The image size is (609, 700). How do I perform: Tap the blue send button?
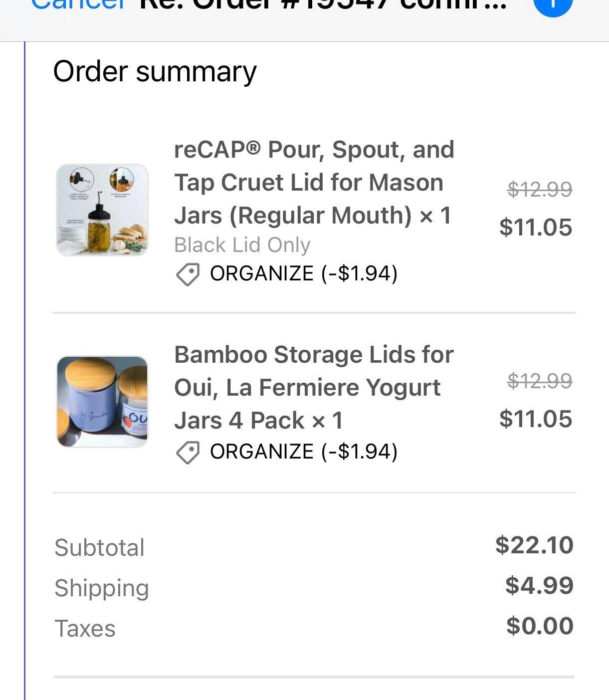click(552, 5)
